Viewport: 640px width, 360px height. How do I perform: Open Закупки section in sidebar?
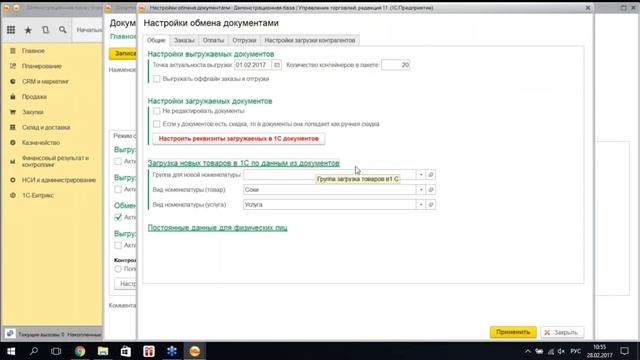[32, 112]
